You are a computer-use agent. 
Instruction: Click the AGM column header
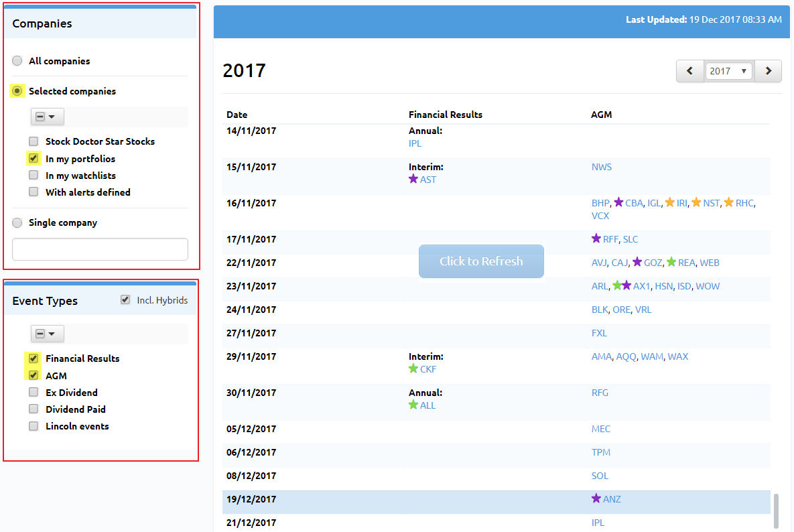[601, 115]
